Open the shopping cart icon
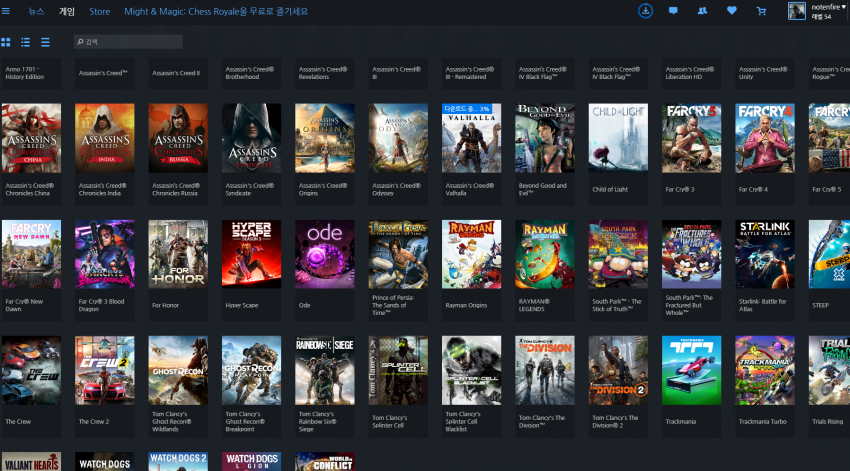 (x=761, y=11)
